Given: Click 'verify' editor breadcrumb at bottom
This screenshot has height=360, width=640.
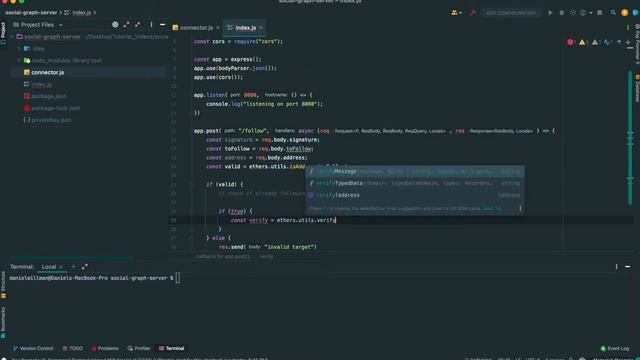Looking at the screenshot, I should tap(267, 256).
